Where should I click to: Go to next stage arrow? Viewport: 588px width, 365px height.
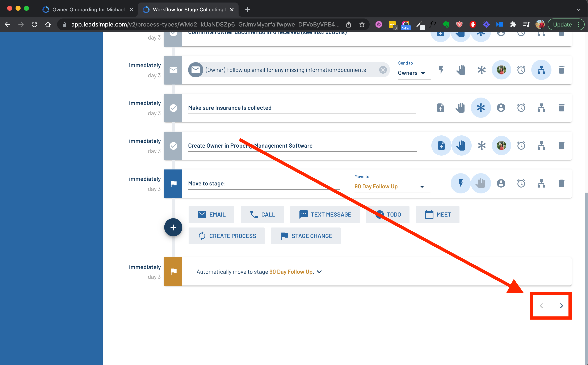pos(562,306)
